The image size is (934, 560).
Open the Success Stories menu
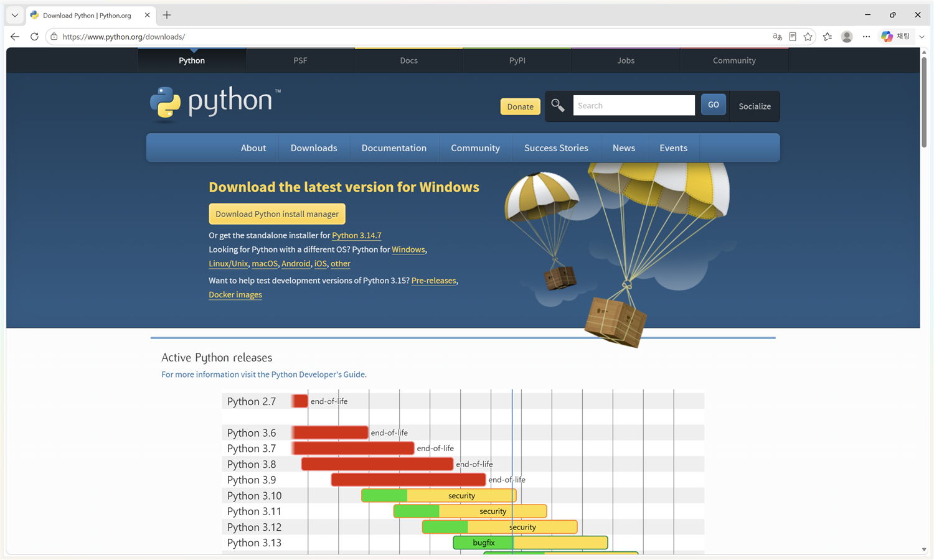pos(556,148)
